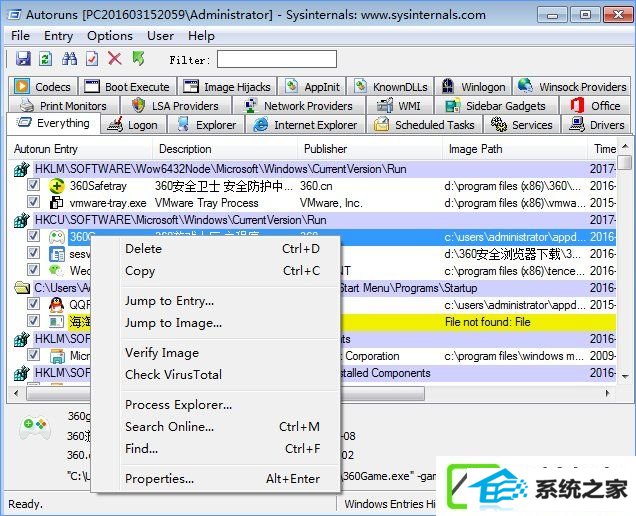Click the vertical scrollbar down arrow
The width and height of the screenshot is (636, 516).
625,376
